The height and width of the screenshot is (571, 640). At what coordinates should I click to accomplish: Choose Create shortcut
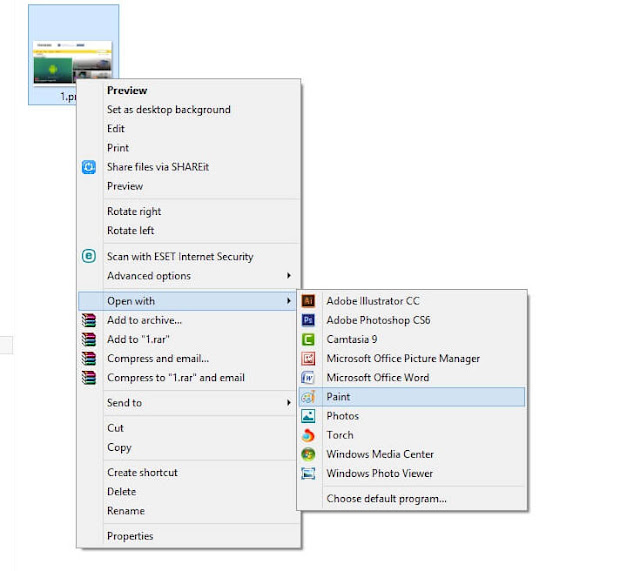[142, 473]
